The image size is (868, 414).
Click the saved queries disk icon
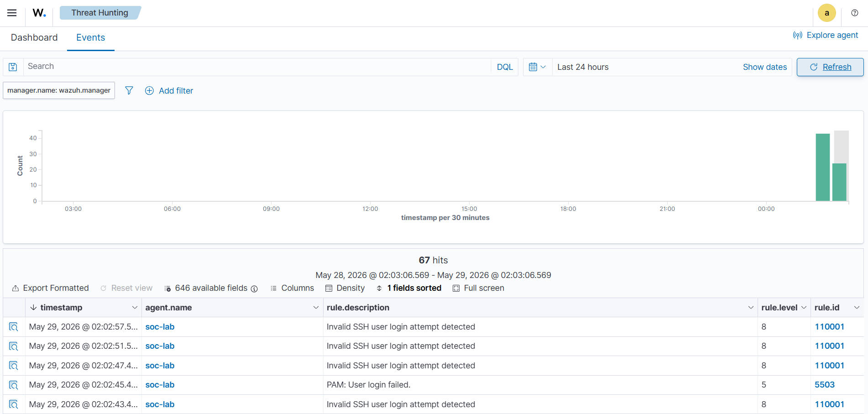click(13, 67)
